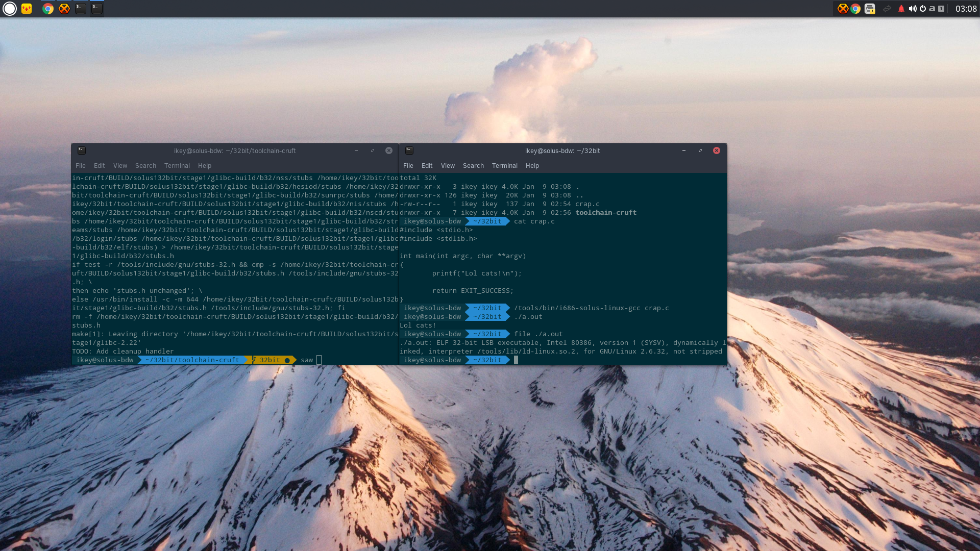Click 'cat crap.c' command text

pyautogui.click(x=534, y=221)
